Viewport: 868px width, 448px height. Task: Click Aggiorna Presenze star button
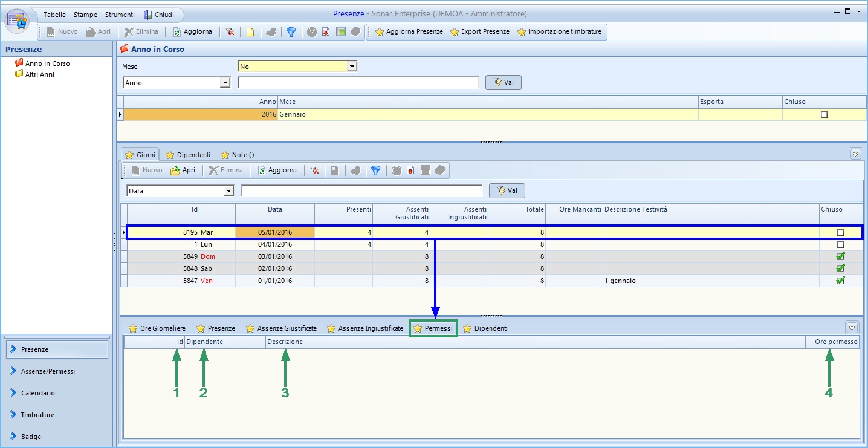coord(409,32)
